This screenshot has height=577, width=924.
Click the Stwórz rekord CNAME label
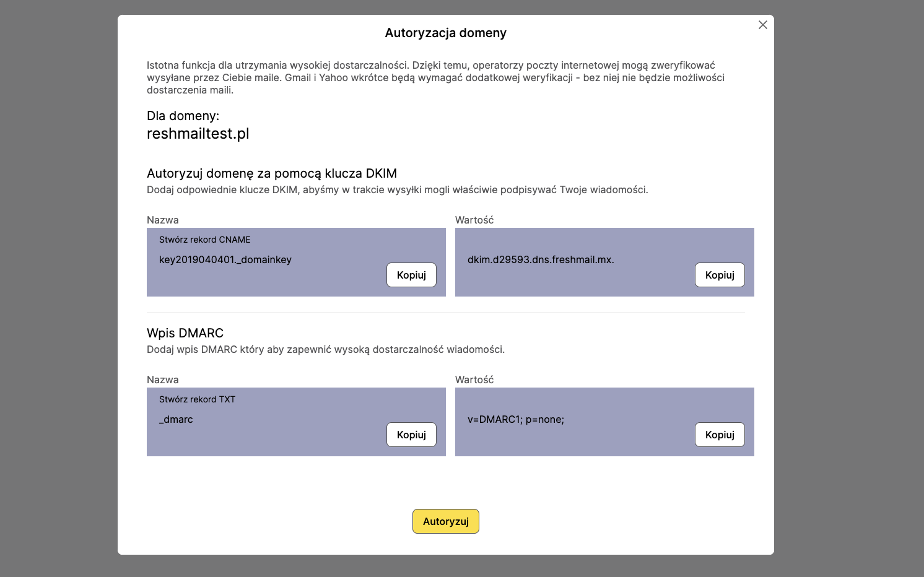pos(205,240)
